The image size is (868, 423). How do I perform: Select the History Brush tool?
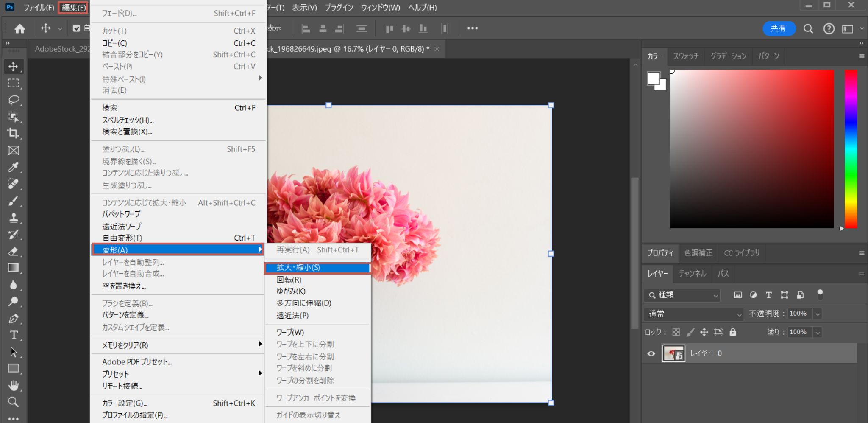coord(13,234)
